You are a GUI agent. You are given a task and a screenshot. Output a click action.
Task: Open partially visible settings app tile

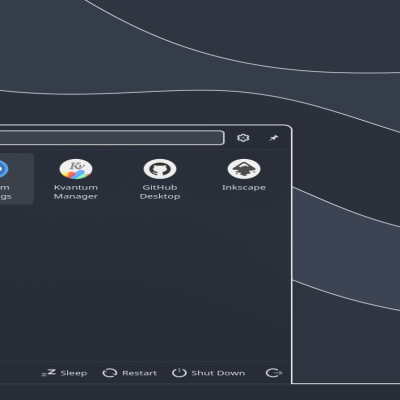(17, 179)
